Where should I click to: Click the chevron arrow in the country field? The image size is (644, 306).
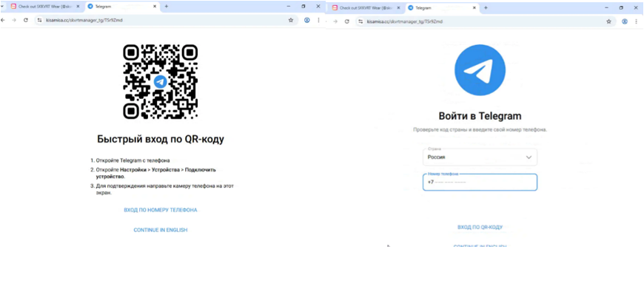click(529, 157)
